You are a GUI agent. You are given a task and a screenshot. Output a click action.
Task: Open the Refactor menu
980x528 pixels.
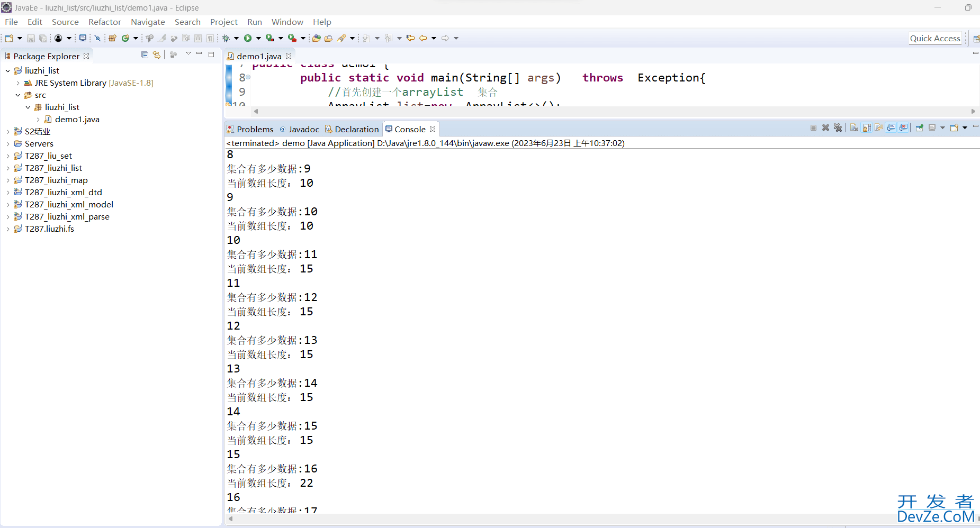pyautogui.click(x=105, y=22)
